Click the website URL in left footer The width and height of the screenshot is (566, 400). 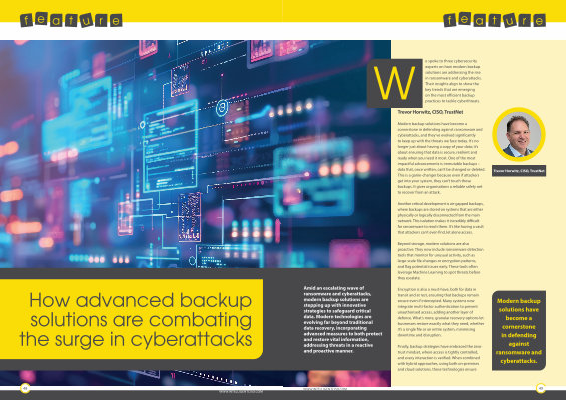241,391
